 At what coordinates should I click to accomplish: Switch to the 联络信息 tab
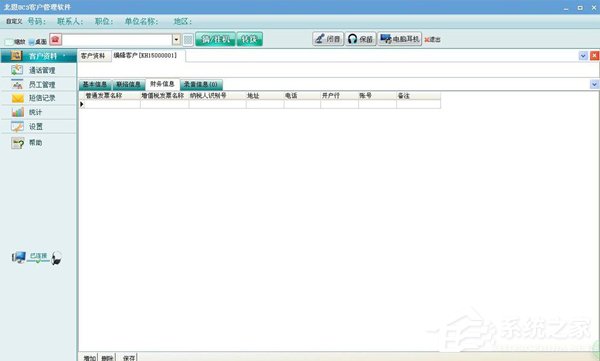pos(129,84)
